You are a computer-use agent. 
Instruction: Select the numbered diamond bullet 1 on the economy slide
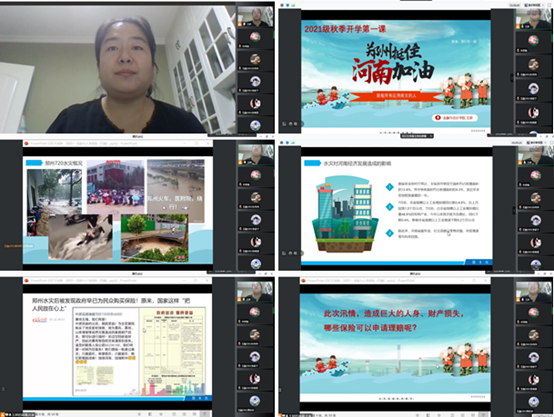tap(390, 187)
